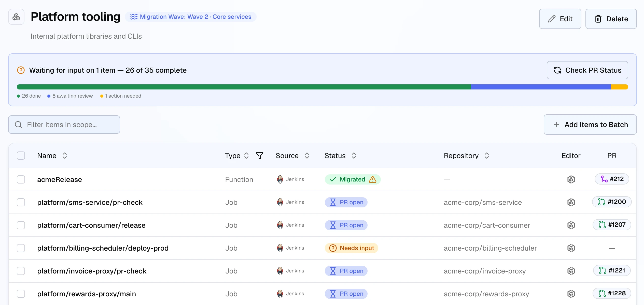This screenshot has width=644, height=305.
Task: Select platform/billing-scheduler/deploy-prod checkbox
Action: (21, 248)
